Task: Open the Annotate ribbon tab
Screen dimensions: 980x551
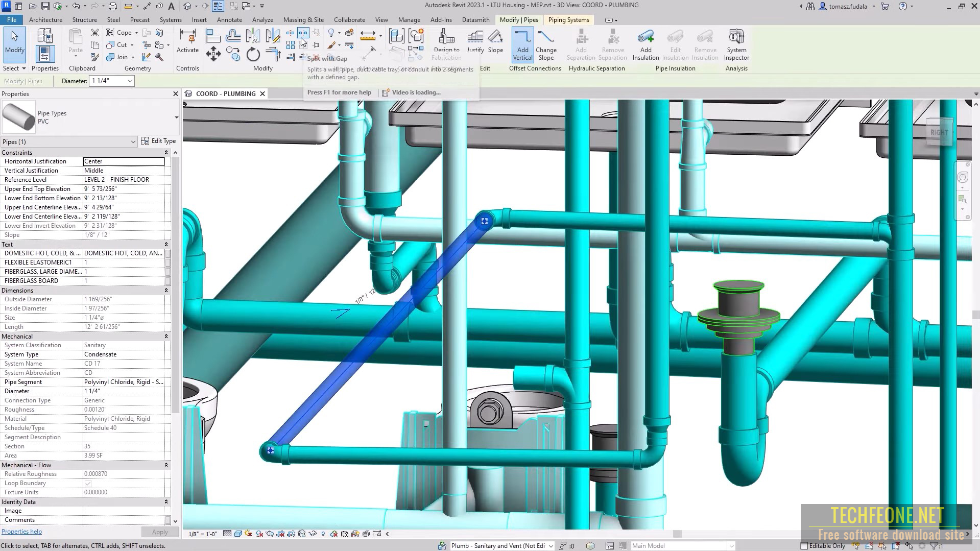Action: pos(229,19)
